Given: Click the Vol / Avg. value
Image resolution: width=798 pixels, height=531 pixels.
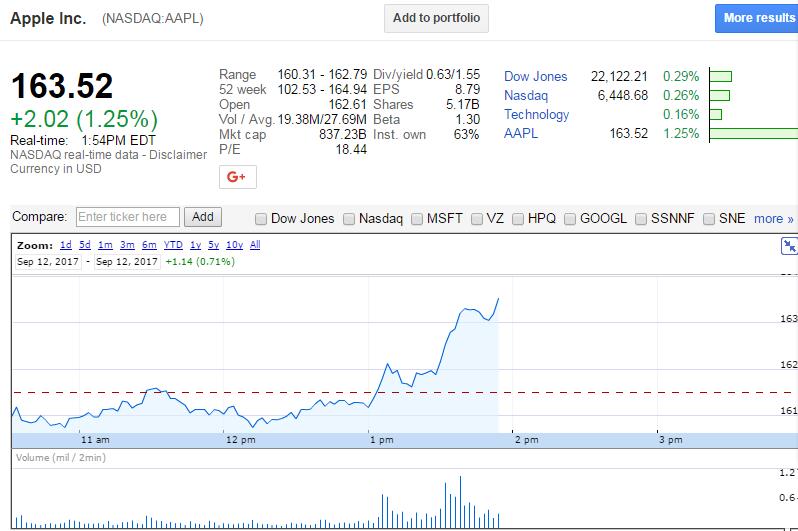Looking at the screenshot, I should point(322,119).
